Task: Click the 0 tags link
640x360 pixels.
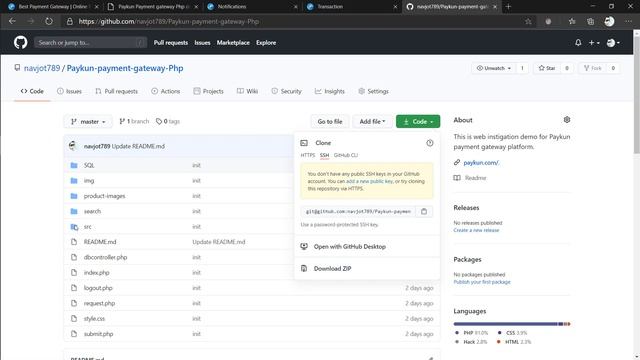Action: click(x=168, y=122)
